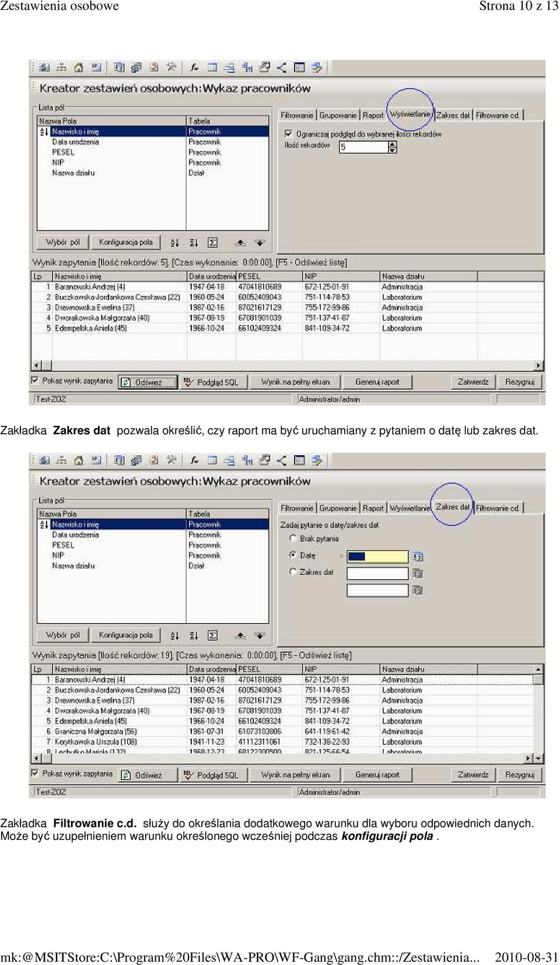
Task: Sort fields ascending A-Z in the lower screenshot
Action: coord(175,635)
